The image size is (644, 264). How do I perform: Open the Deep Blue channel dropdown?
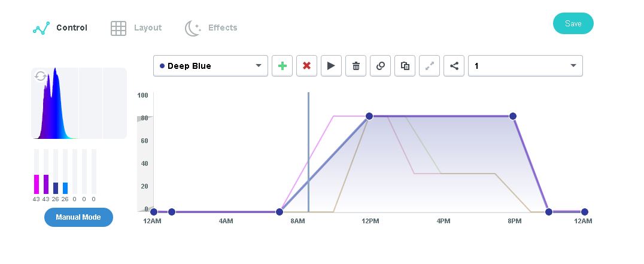pos(210,66)
